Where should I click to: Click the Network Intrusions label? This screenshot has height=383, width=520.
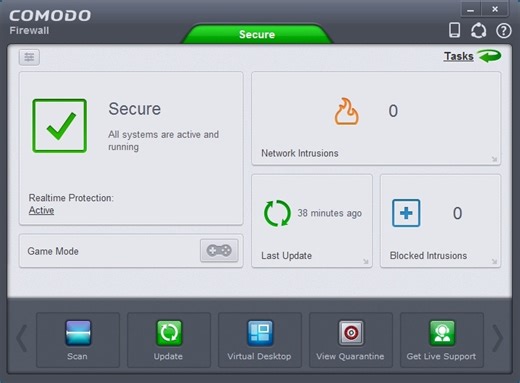pyautogui.click(x=300, y=153)
